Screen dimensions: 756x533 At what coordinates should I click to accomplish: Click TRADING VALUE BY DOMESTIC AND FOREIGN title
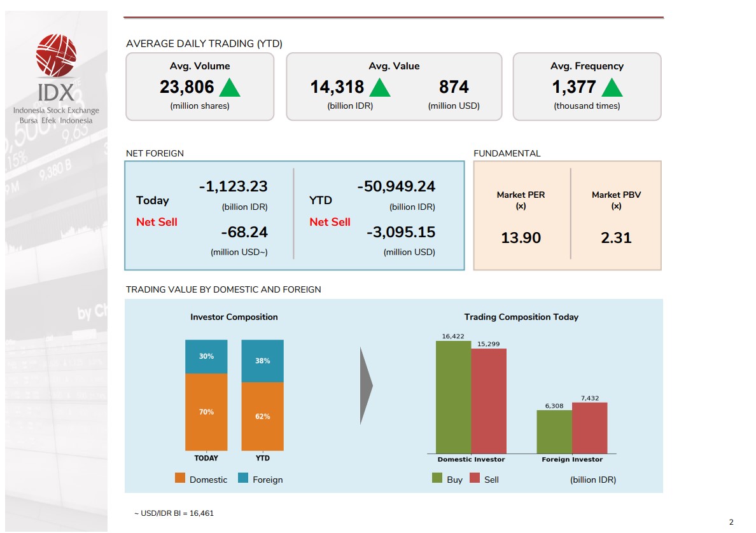(223, 289)
